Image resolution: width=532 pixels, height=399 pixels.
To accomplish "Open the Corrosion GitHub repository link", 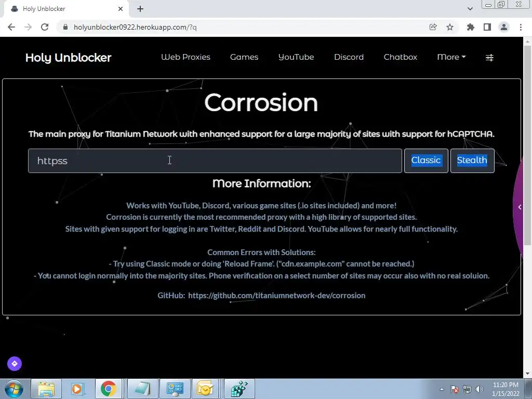I will pos(276,296).
